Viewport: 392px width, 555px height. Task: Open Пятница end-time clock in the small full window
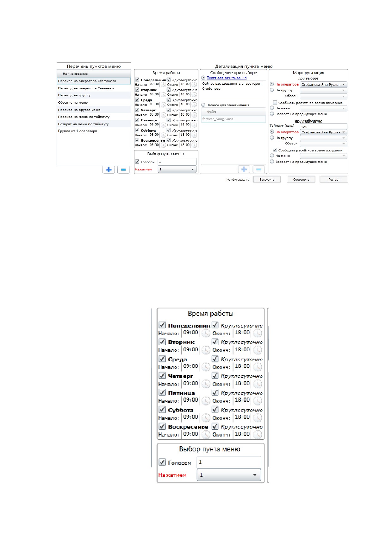pyautogui.click(x=194, y=125)
